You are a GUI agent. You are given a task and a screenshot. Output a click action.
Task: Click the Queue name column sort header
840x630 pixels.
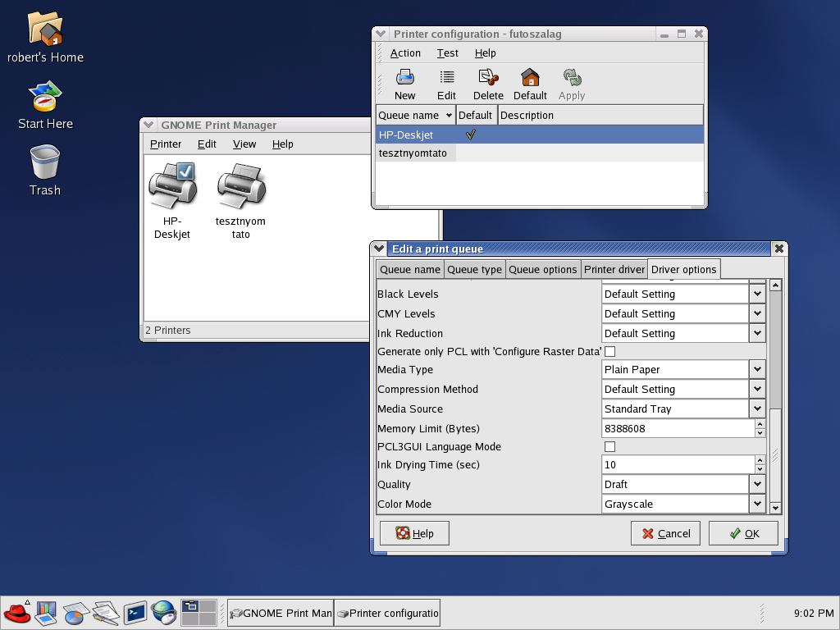[416, 115]
